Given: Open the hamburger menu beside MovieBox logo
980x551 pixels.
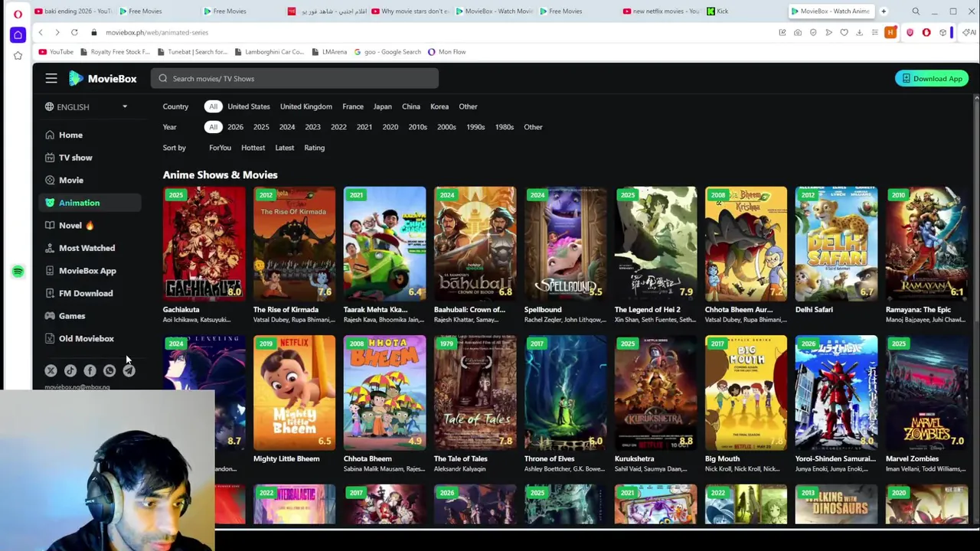Looking at the screenshot, I should click(51, 78).
